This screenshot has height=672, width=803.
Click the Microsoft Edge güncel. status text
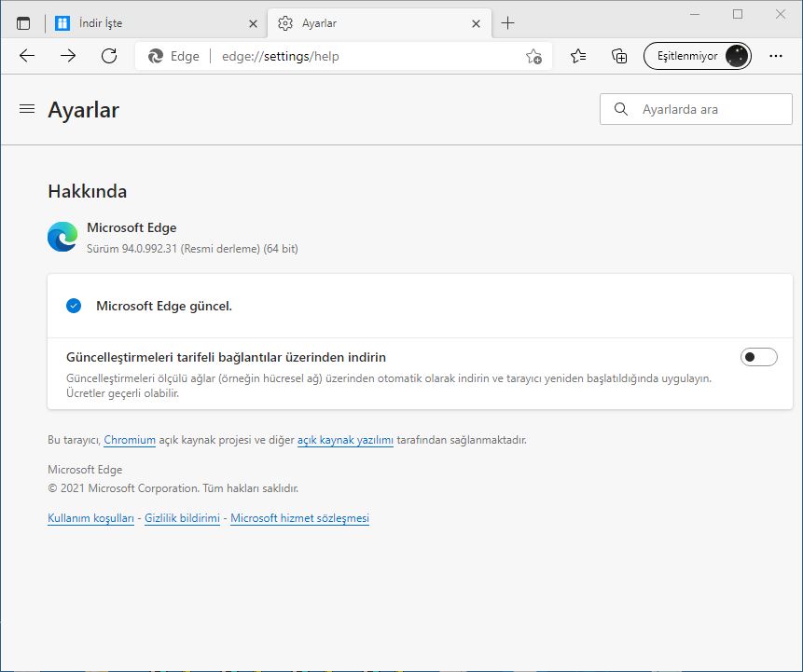click(164, 306)
